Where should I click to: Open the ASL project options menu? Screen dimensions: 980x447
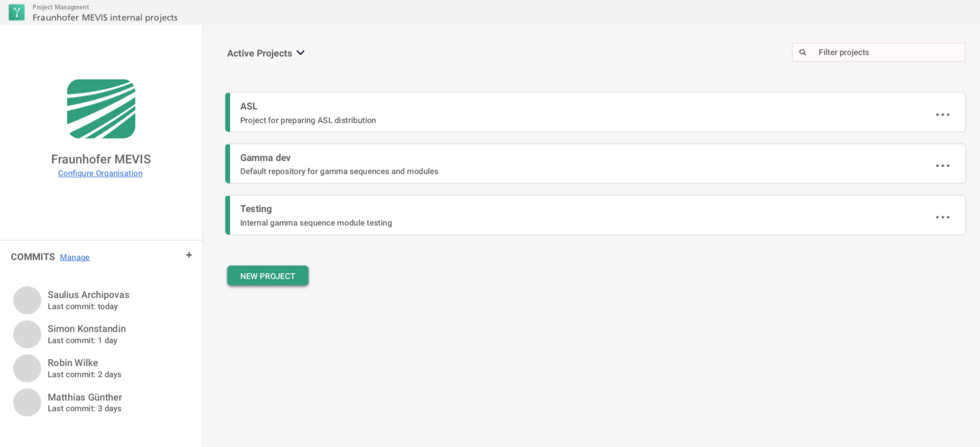tap(942, 115)
